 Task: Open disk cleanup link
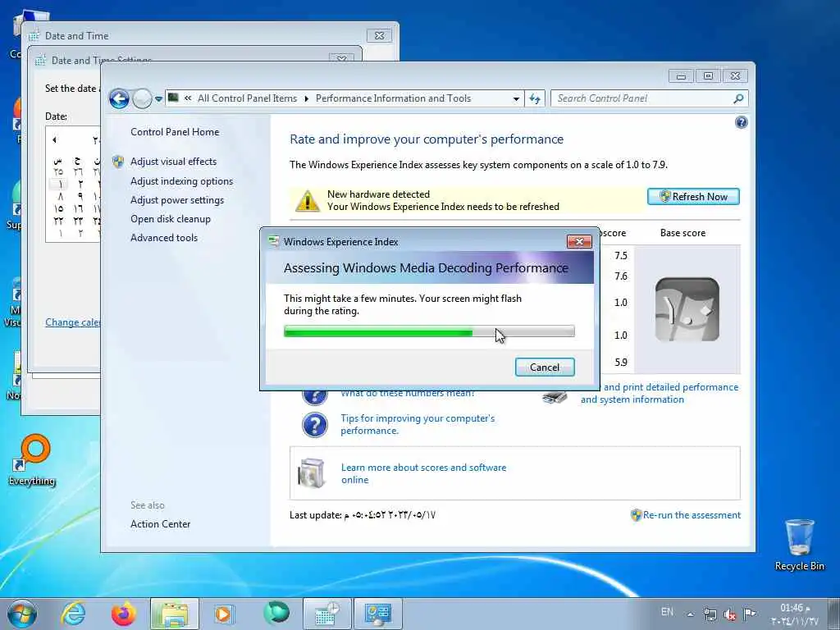pos(171,218)
